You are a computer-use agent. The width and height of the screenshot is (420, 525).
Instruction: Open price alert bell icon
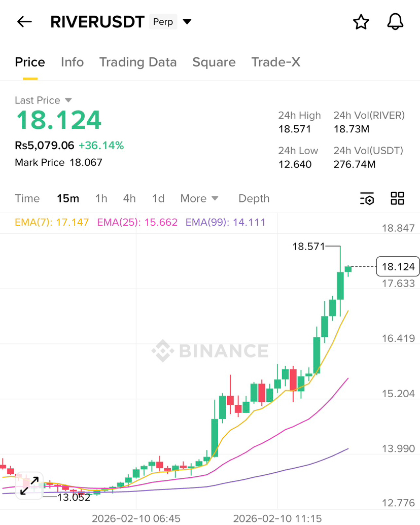coord(395,22)
